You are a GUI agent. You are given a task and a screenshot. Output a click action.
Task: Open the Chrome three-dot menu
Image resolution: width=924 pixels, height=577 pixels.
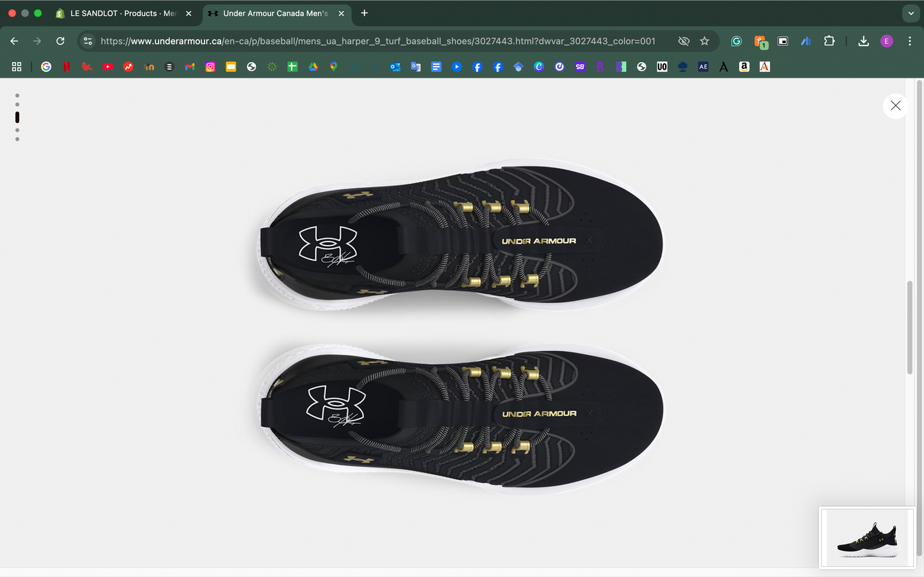(x=910, y=41)
